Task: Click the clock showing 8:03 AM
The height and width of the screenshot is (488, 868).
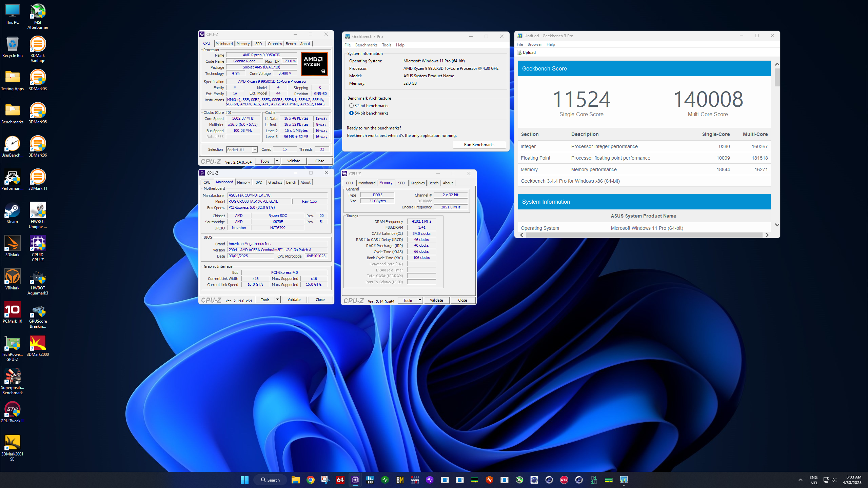Action: 852,480
